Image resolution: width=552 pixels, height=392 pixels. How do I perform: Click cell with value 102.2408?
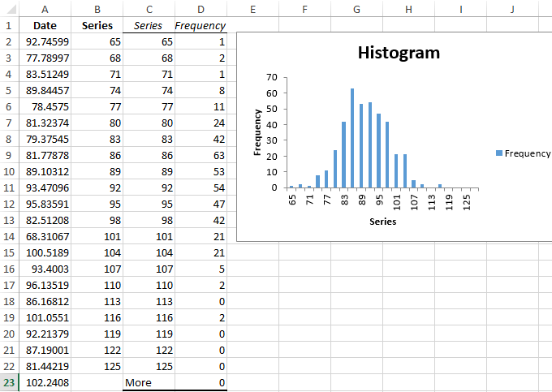[44, 382]
